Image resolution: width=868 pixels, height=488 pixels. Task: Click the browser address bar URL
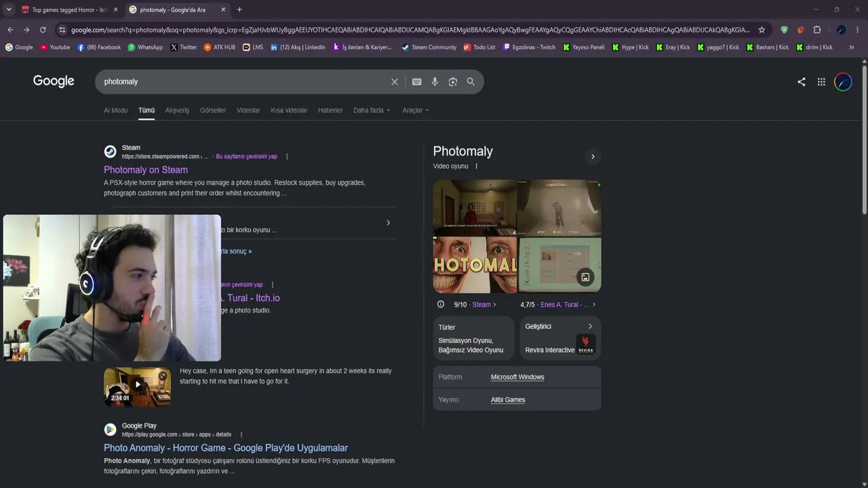(410, 30)
